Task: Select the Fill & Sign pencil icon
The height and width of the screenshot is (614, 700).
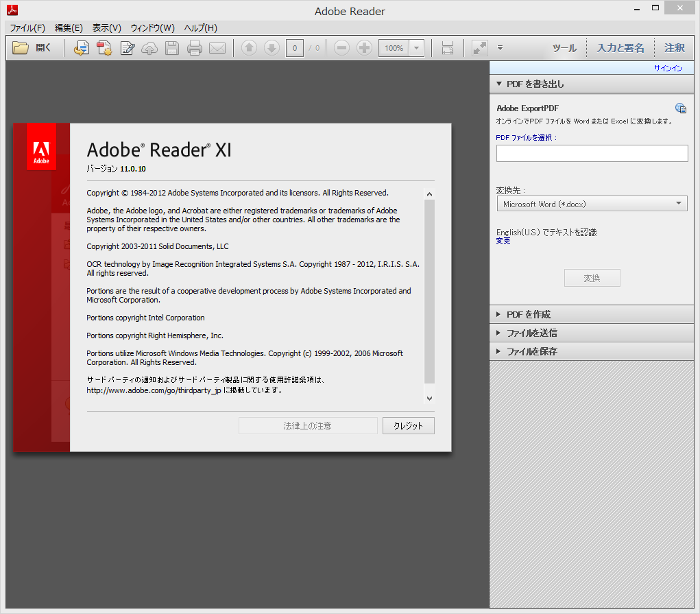Action: 128,47
